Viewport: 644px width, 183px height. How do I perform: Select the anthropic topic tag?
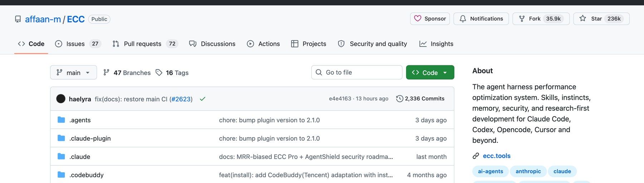pyautogui.click(x=528, y=171)
